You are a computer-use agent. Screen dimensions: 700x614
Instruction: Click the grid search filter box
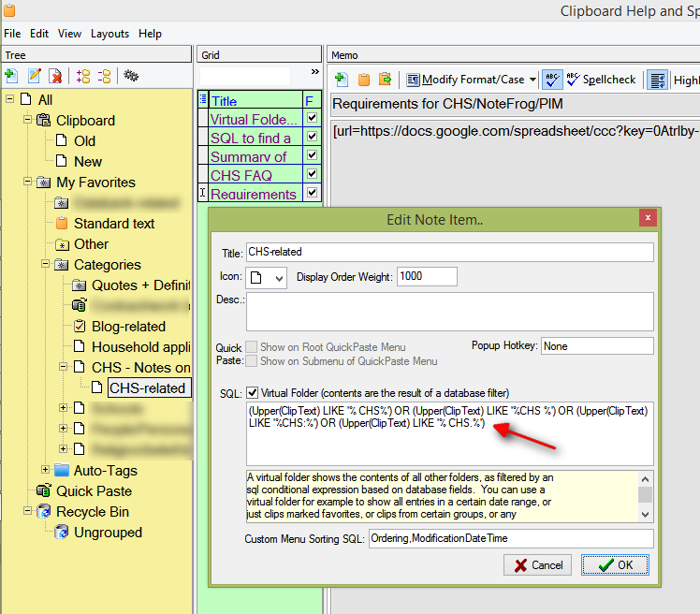coord(244,76)
